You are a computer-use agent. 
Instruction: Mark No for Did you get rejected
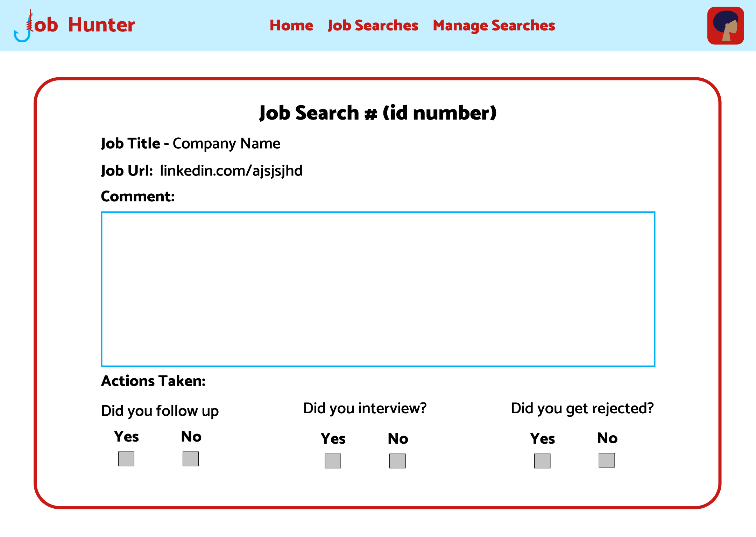pos(607,460)
